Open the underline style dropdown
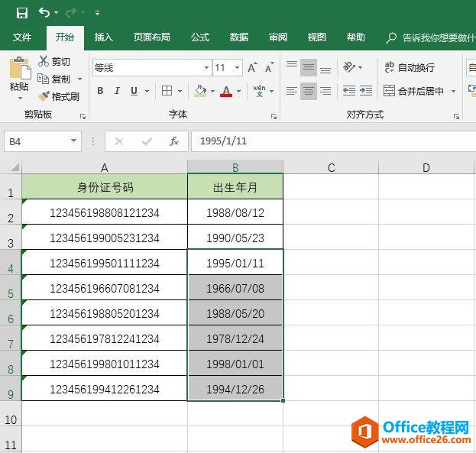This screenshot has height=453, width=476. 147,91
